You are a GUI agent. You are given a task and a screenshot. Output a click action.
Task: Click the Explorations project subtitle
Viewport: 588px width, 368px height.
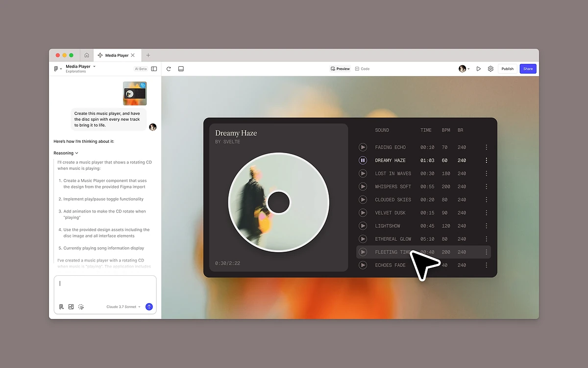click(x=76, y=72)
